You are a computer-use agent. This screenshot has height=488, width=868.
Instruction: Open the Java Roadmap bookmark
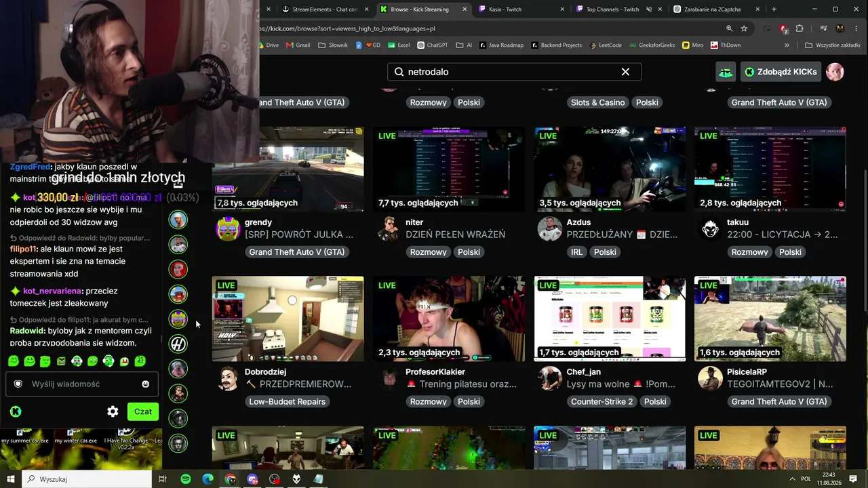coord(501,45)
